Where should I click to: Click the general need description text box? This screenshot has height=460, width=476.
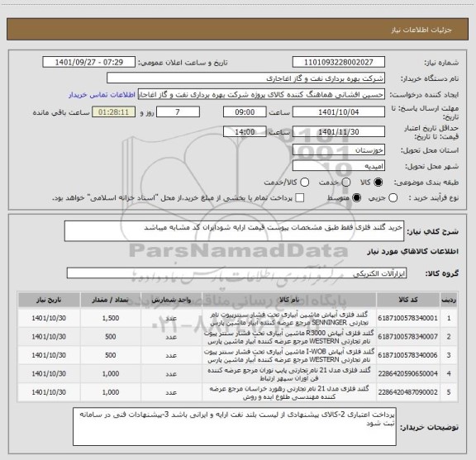click(234, 231)
